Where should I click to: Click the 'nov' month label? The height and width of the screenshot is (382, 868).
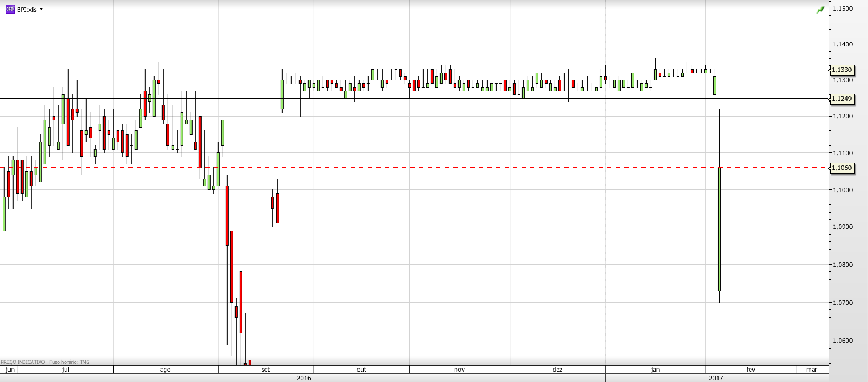460,370
